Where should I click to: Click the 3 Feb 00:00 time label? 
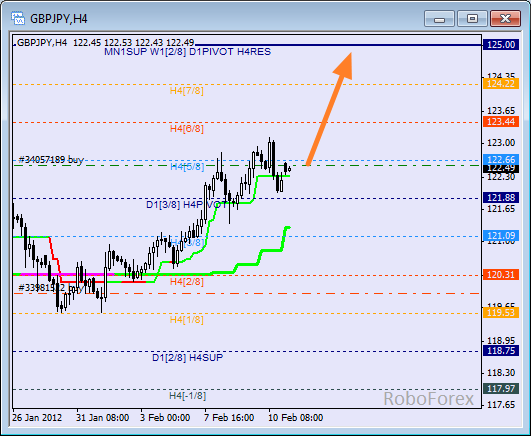pyautogui.click(x=165, y=418)
